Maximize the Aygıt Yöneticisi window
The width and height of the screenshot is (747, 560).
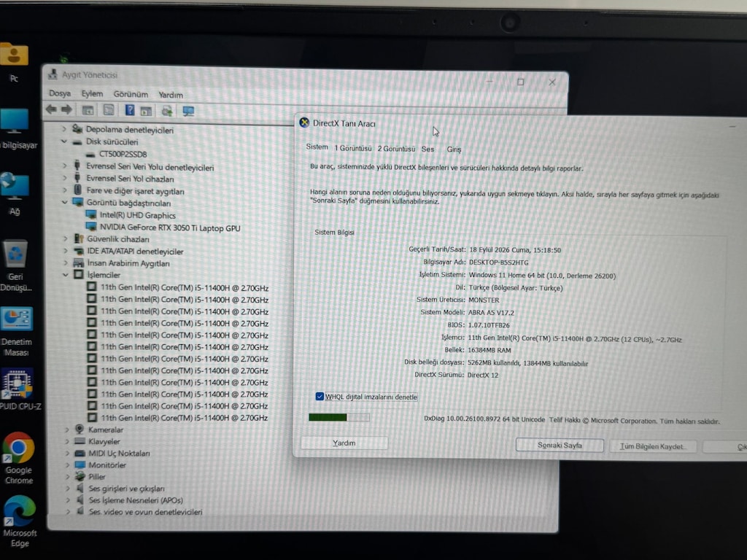(x=521, y=82)
